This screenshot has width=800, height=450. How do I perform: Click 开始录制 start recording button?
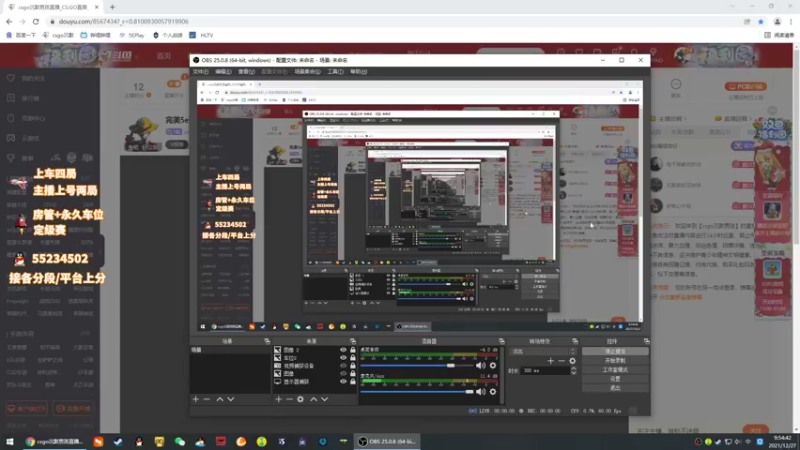click(615, 361)
